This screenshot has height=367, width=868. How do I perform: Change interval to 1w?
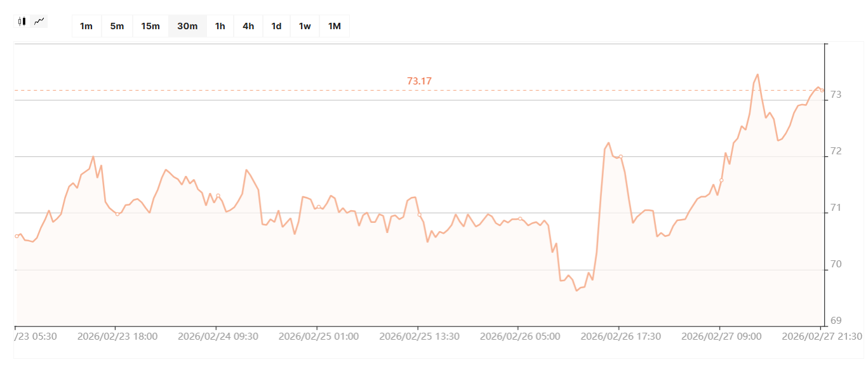point(305,26)
